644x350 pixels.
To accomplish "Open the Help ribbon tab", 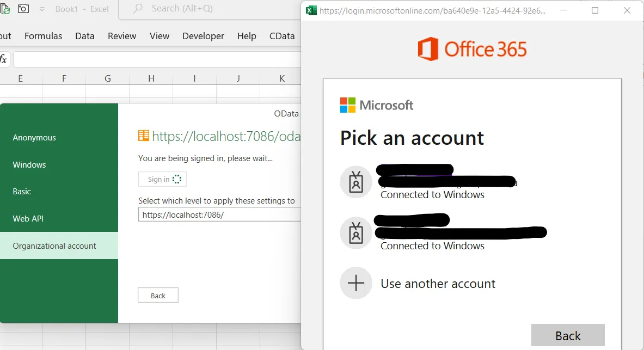I will [247, 36].
